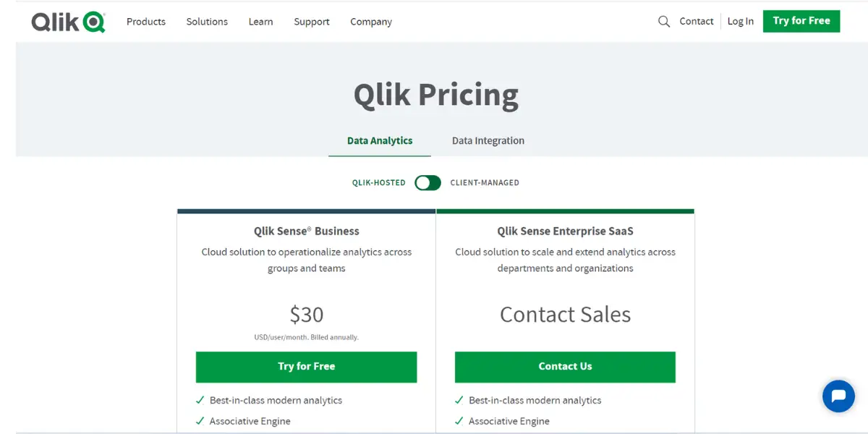868x434 pixels.
Task: Open the Support menu item
Action: point(312,22)
